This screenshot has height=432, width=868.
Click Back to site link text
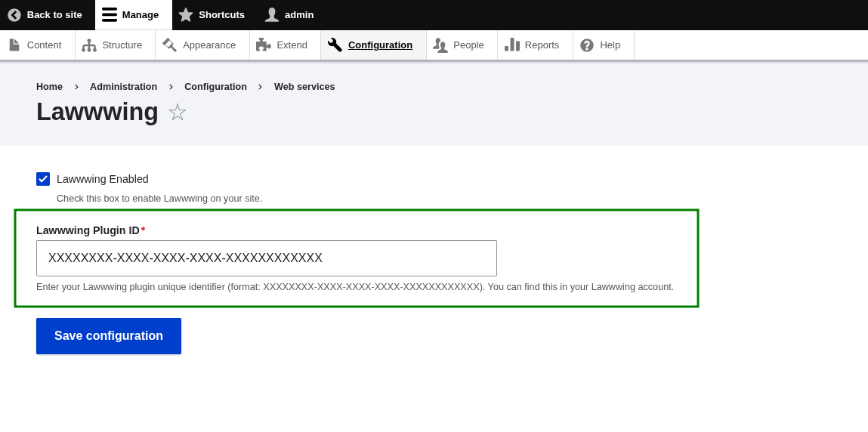point(54,15)
